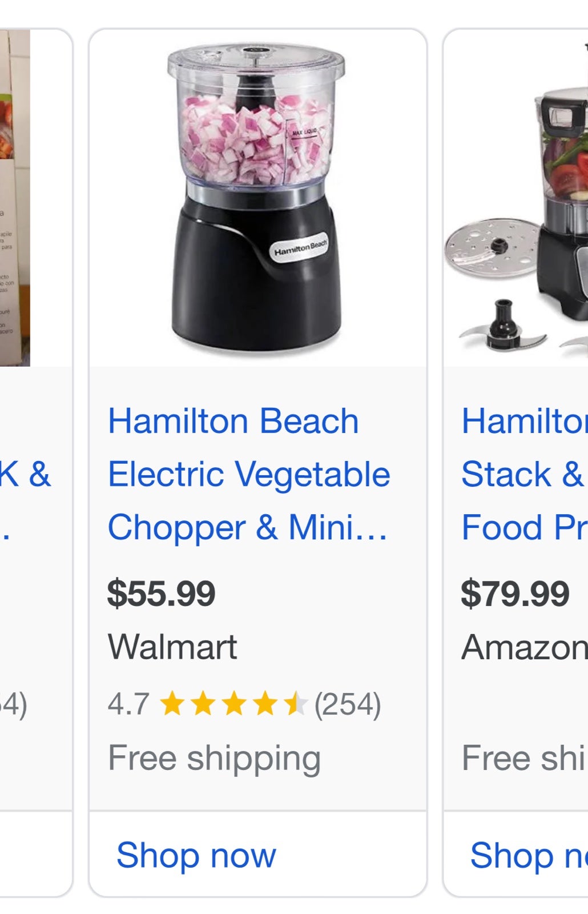
Task: Open the (254) review count
Action: pyautogui.click(x=347, y=704)
